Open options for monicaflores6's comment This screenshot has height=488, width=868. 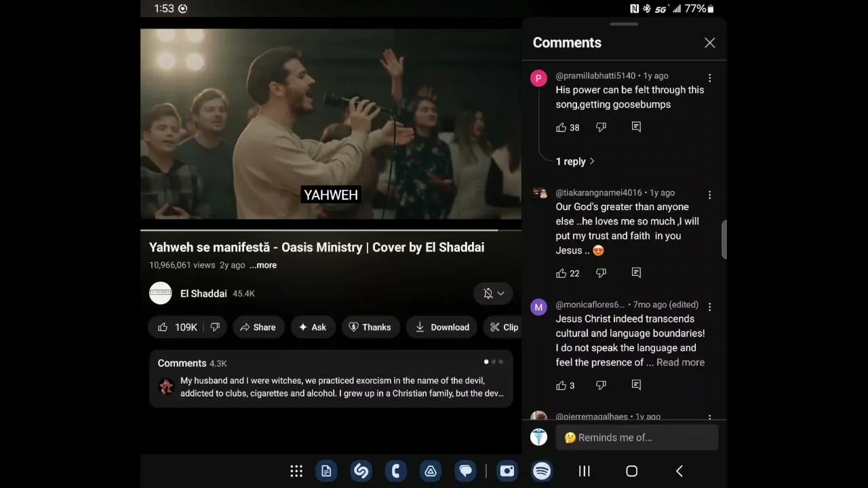pos(709,307)
